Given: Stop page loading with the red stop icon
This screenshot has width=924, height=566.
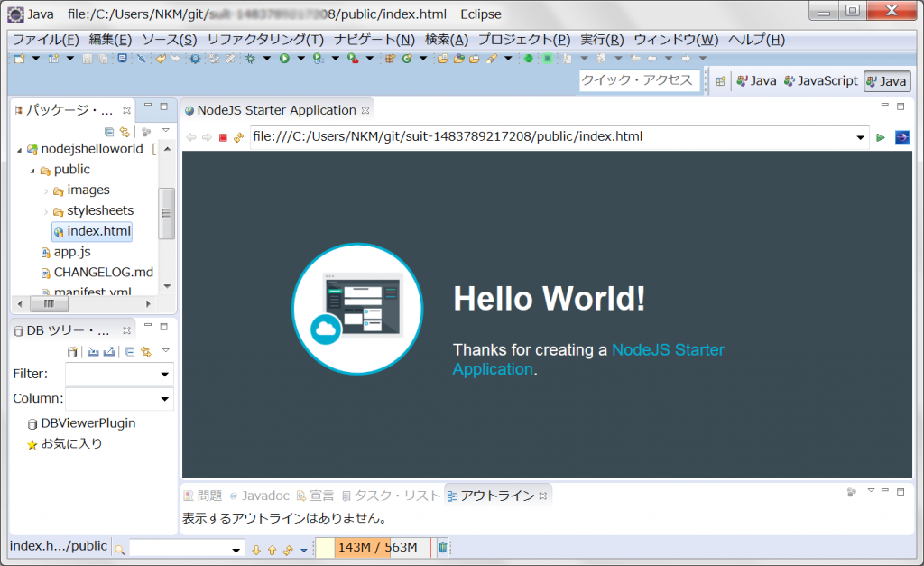Looking at the screenshot, I should click(x=224, y=137).
